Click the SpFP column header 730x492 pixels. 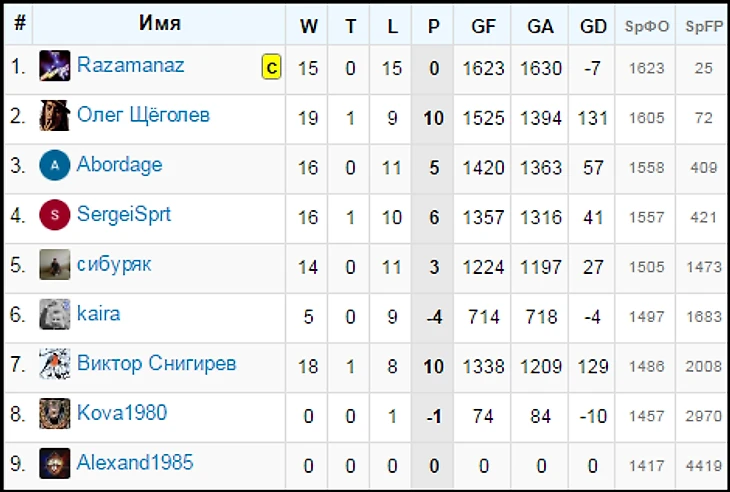704,26
